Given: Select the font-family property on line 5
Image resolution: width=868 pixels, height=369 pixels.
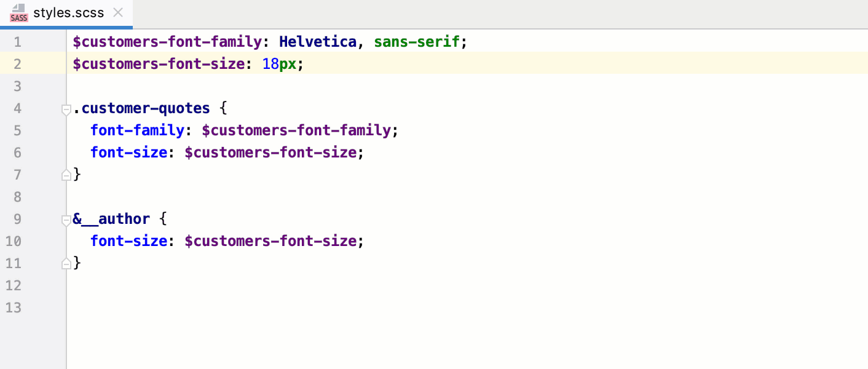Looking at the screenshot, I should tap(137, 130).
